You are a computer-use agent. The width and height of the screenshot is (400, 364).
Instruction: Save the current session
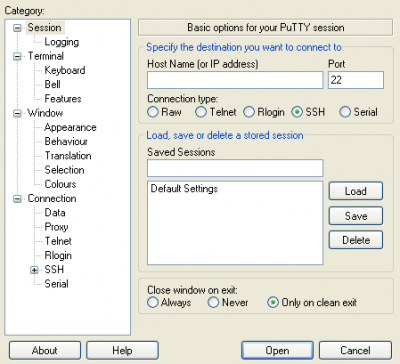point(356,216)
